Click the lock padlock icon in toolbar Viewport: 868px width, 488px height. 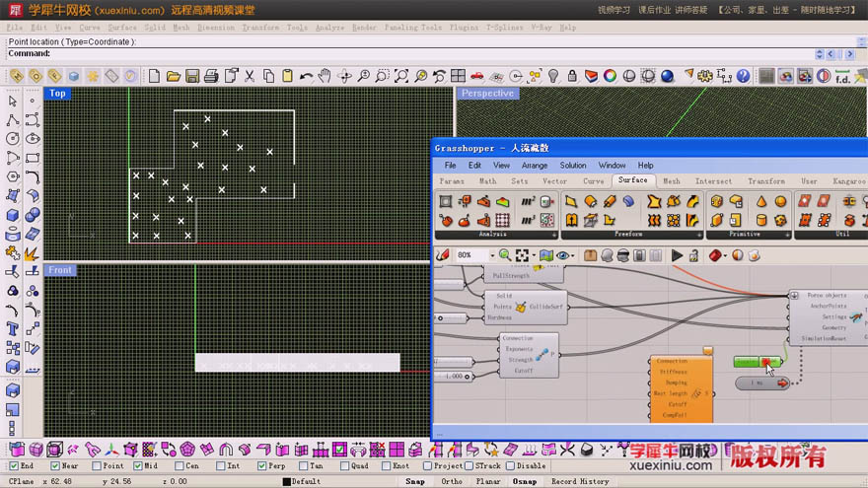pyautogui.click(x=572, y=76)
